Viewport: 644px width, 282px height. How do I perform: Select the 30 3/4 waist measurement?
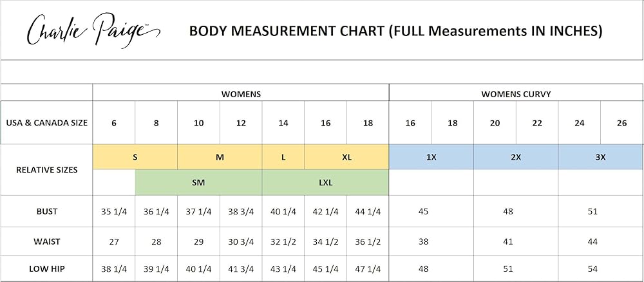241,241
